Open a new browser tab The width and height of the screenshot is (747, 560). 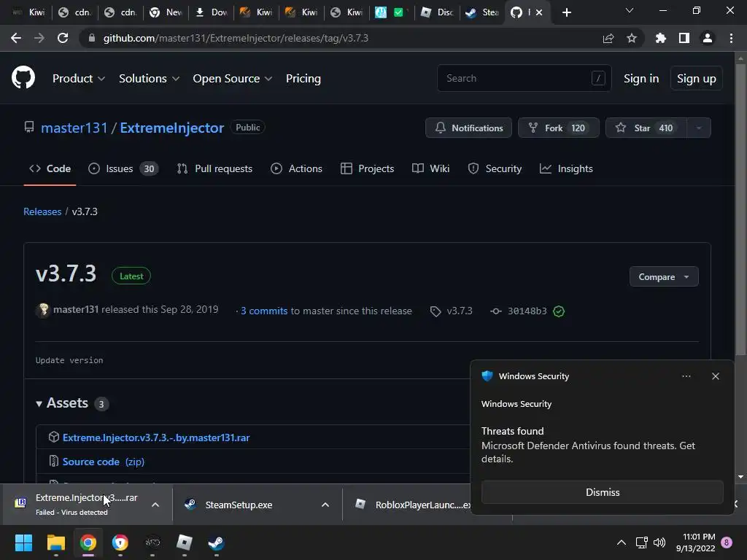point(566,12)
